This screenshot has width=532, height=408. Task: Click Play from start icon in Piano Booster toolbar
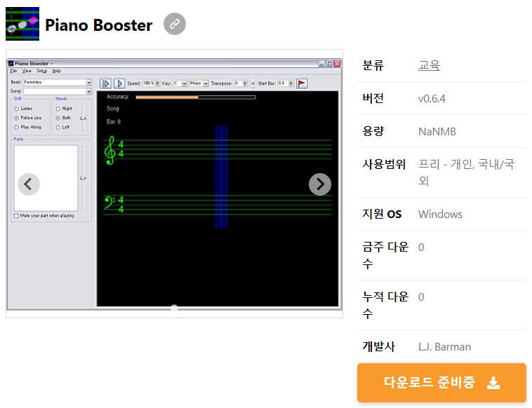tap(105, 83)
